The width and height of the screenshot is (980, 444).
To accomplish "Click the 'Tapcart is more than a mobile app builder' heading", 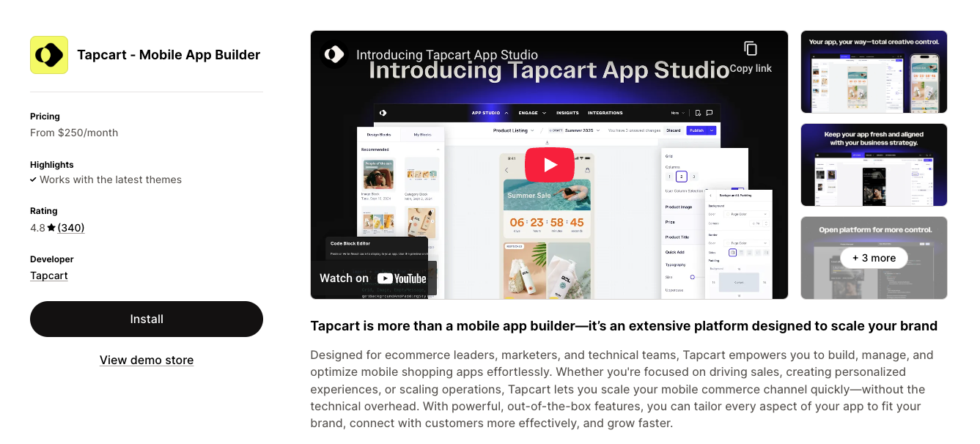I will pyautogui.click(x=624, y=326).
